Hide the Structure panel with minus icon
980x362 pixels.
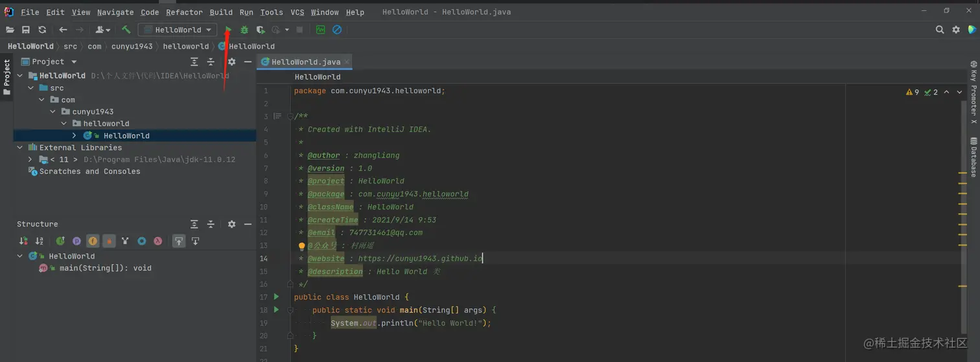(248, 224)
